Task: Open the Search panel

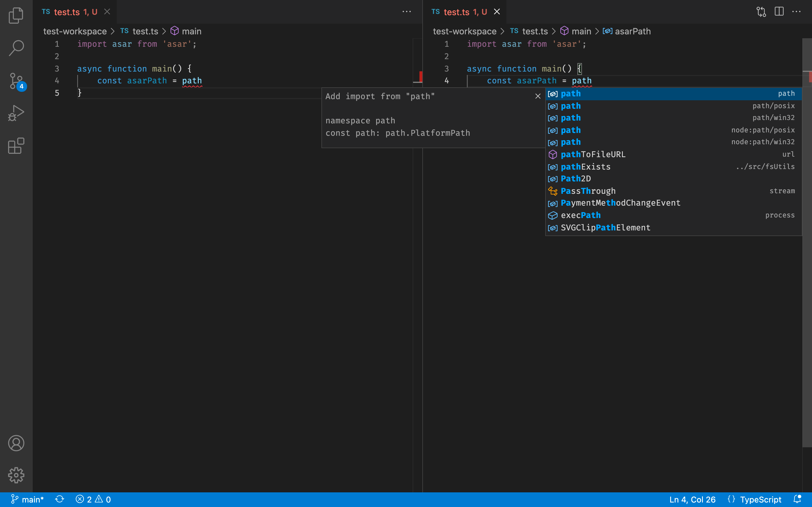Action: click(x=16, y=48)
